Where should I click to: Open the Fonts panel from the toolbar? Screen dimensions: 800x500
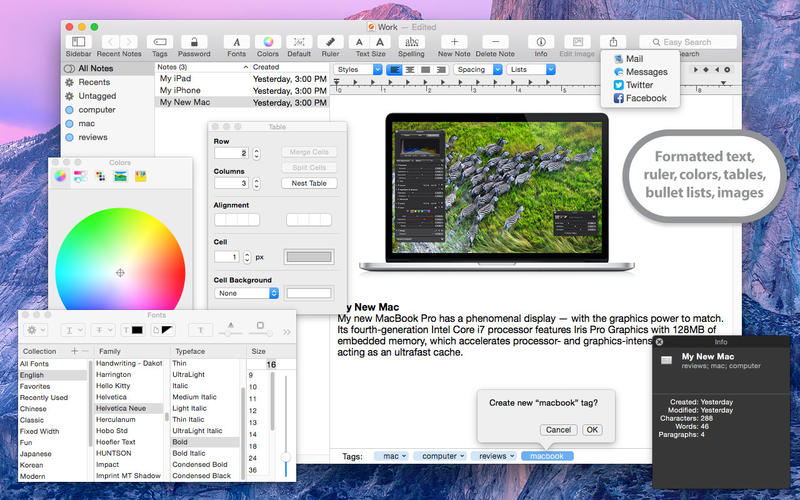click(236, 42)
